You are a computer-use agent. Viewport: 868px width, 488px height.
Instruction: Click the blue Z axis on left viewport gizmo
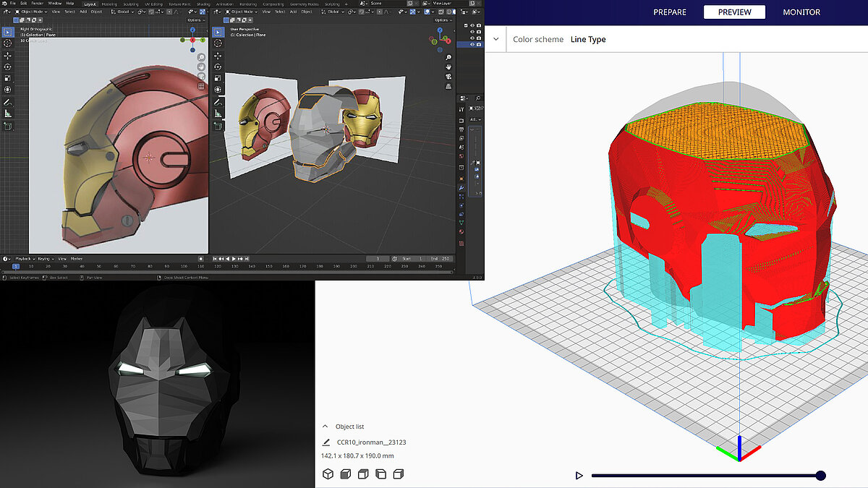[x=192, y=30]
